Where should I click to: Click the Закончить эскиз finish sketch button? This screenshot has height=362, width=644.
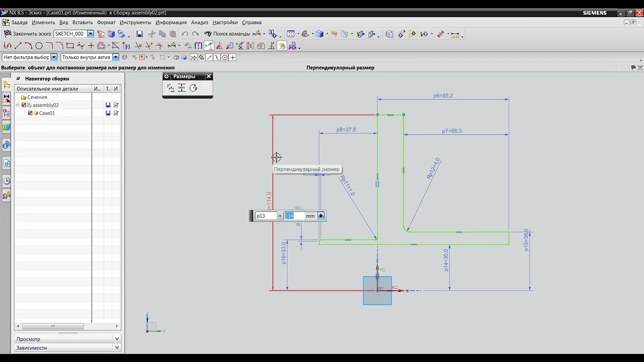click(27, 34)
